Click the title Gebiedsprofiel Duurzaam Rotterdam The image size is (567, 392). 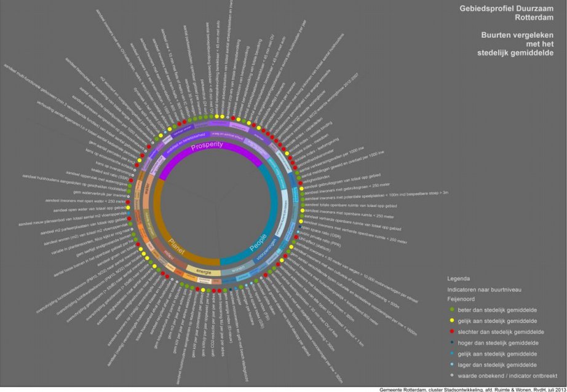click(506, 12)
